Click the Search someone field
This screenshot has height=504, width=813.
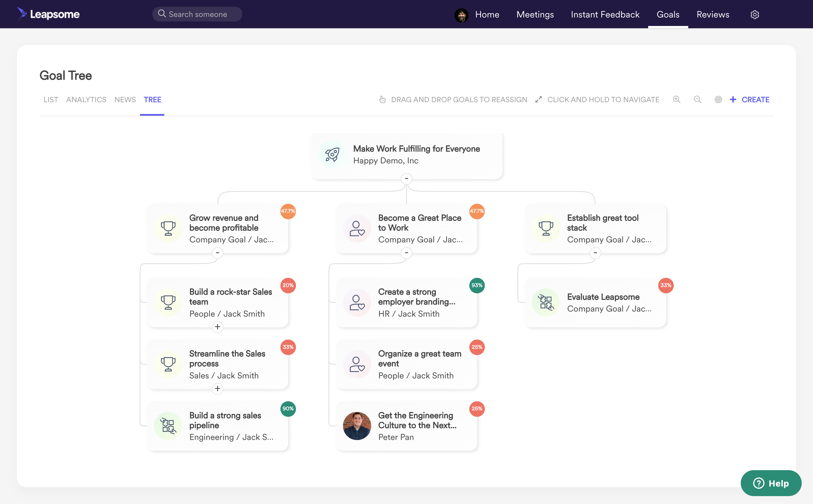point(197,14)
